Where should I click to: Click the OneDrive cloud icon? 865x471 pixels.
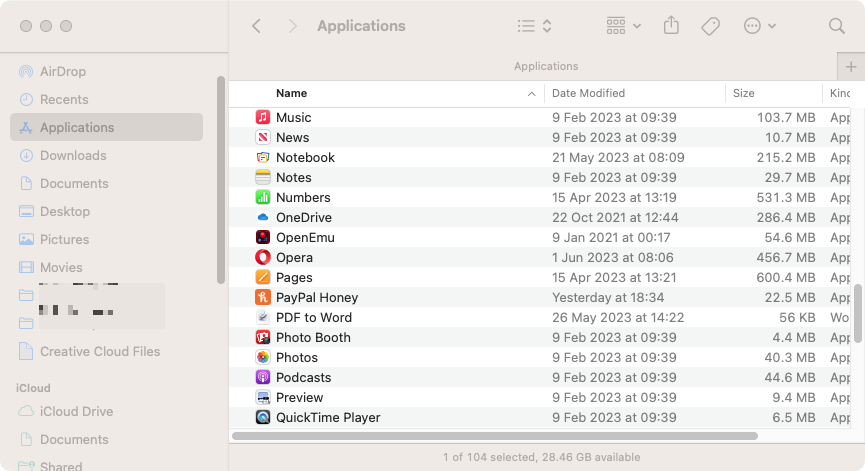coord(263,217)
